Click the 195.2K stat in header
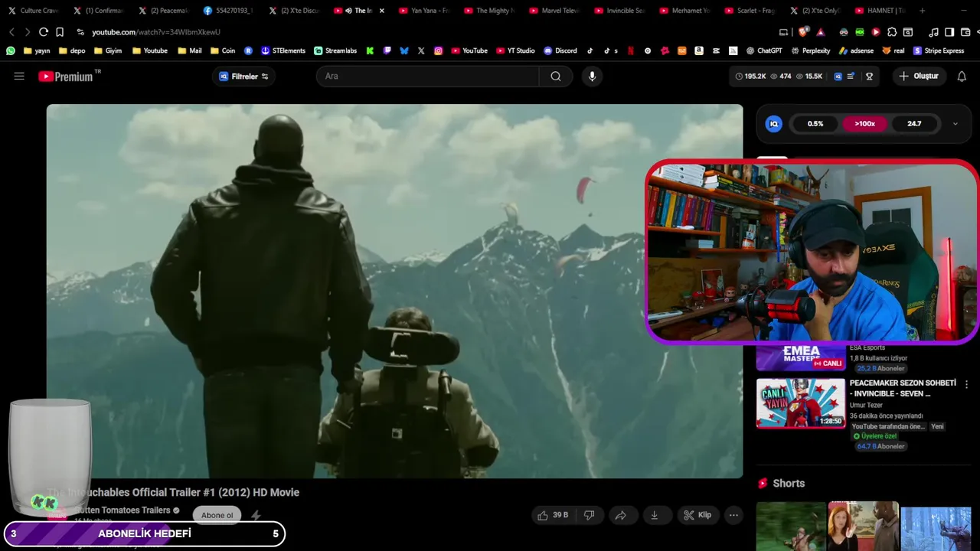The image size is (980, 551). [x=751, y=77]
